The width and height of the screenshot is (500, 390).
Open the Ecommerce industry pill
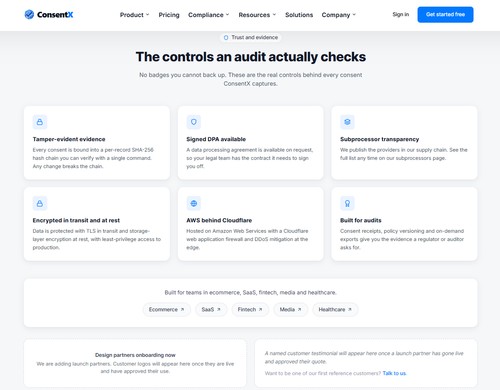click(167, 309)
